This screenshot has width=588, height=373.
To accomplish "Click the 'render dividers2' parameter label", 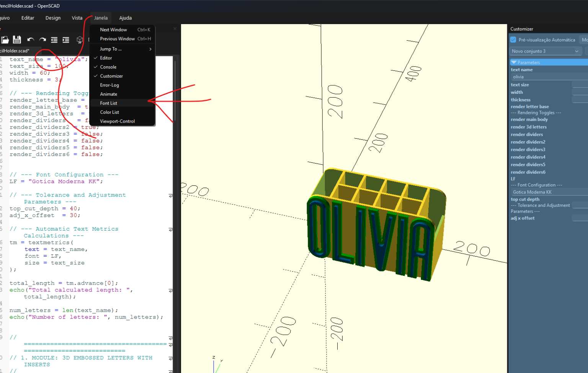I will coord(528,142).
